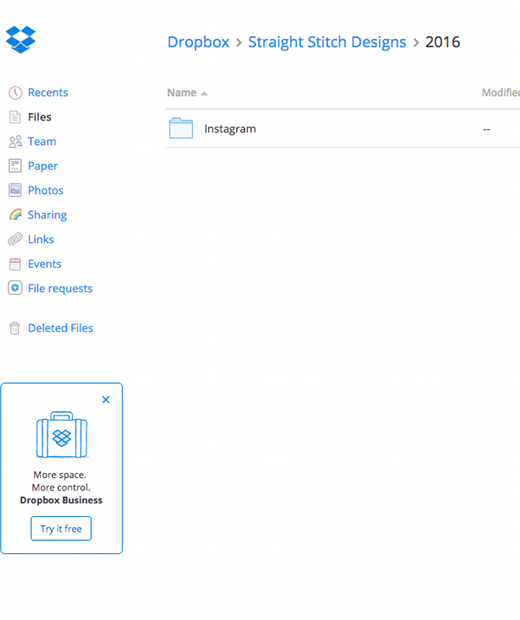Open the Recents section
Viewport: 520px width, 620px height.
tap(48, 93)
